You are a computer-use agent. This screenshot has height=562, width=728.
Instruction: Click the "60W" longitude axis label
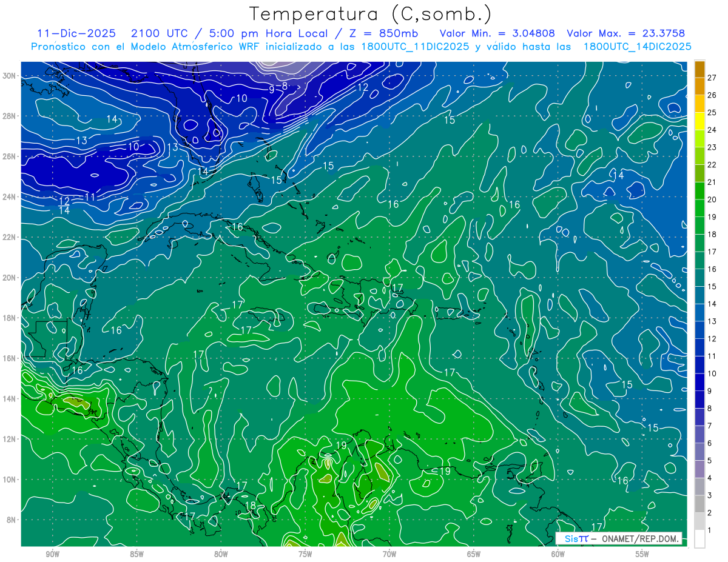558,554
